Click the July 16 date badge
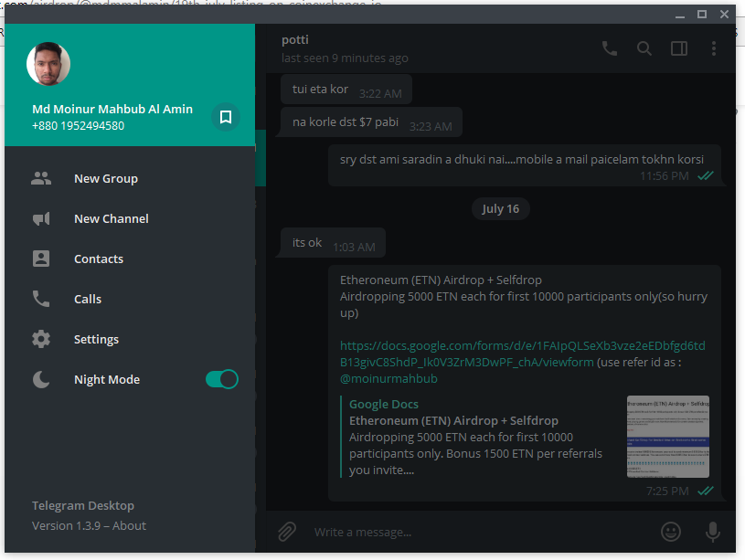Image resolution: width=745 pixels, height=560 pixels. (500, 209)
